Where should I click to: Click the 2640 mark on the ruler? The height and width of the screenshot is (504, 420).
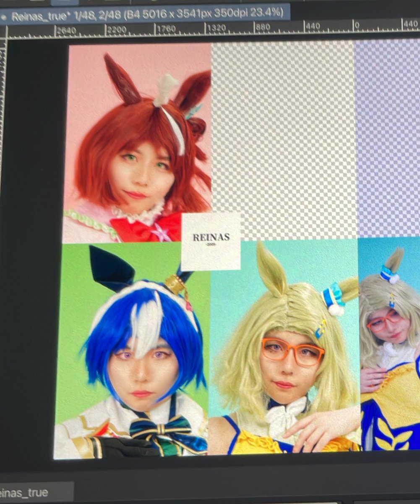tap(67, 30)
